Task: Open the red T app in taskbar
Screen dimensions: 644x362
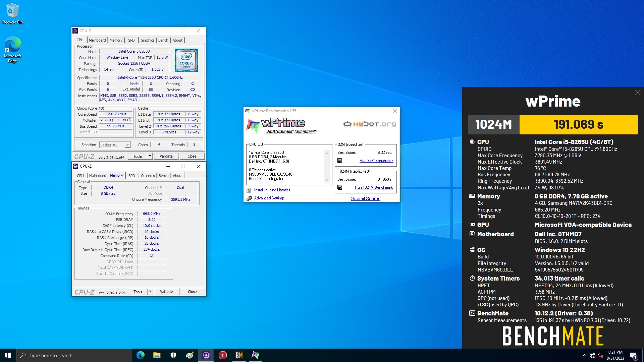Action: pyautogui.click(x=222, y=355)
